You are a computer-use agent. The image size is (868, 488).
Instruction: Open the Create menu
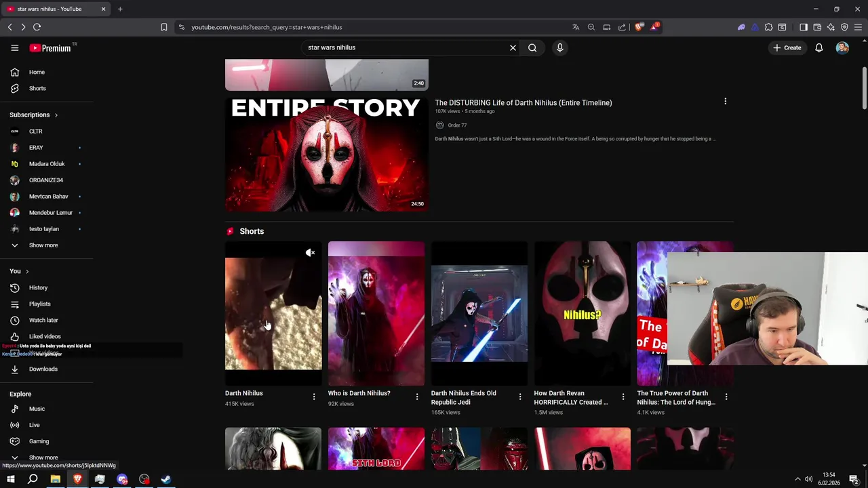(787, 47)
